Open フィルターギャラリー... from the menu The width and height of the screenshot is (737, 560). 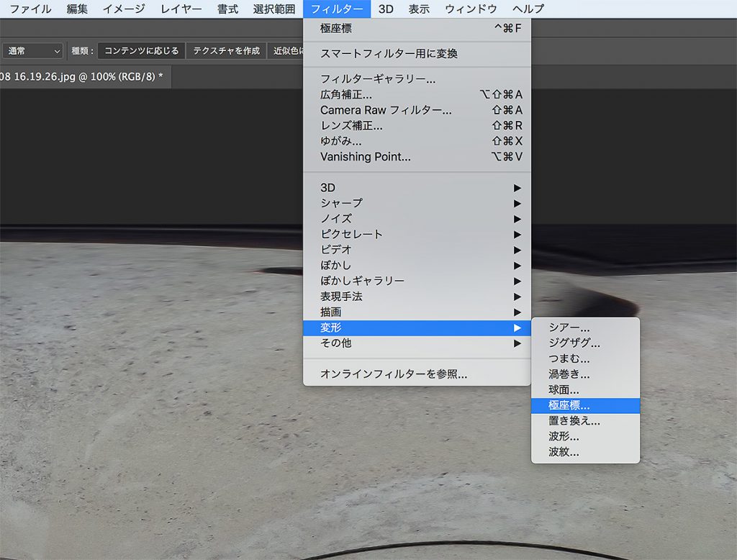378,79
